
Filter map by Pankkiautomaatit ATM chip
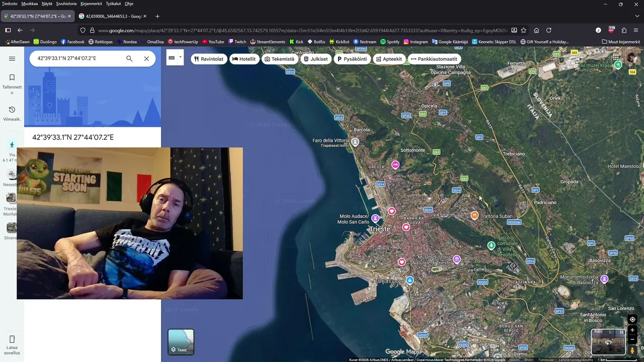(434, 59)
